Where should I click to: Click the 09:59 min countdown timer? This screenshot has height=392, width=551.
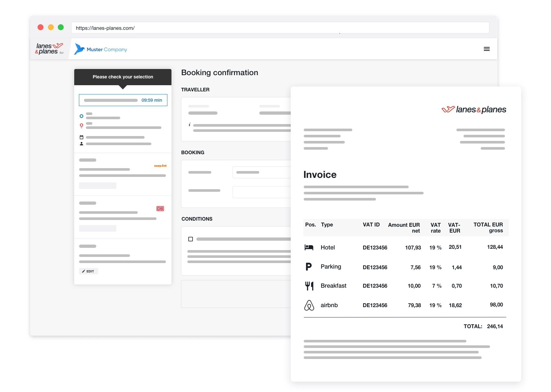point(152,100)
